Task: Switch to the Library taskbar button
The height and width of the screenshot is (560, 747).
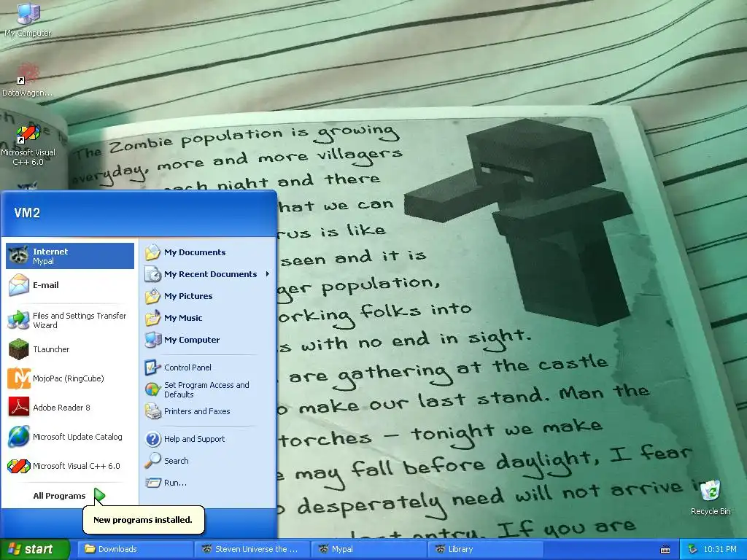Action: coord(486,550)
